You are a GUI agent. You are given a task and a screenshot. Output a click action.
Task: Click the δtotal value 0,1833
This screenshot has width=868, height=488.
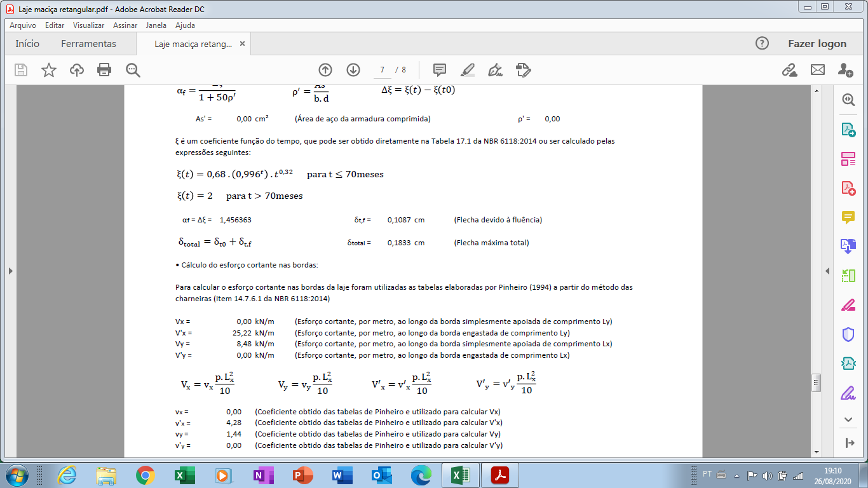tap(399, 243)
